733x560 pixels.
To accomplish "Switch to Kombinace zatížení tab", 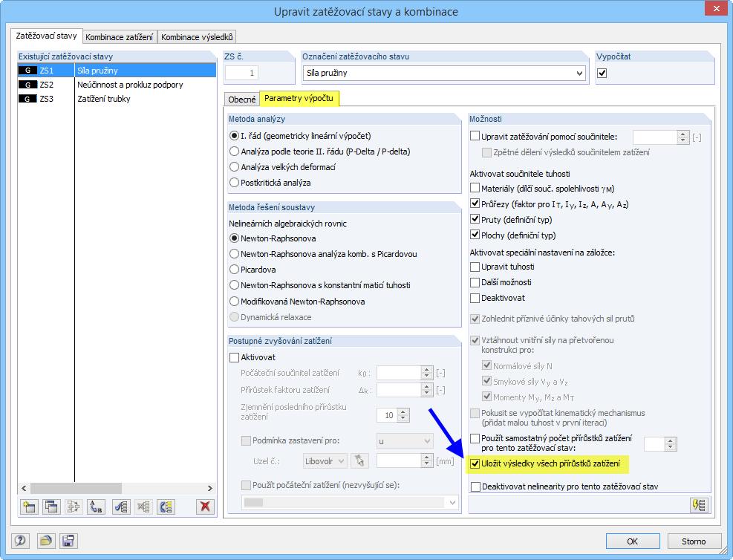I will coord(120,37).
